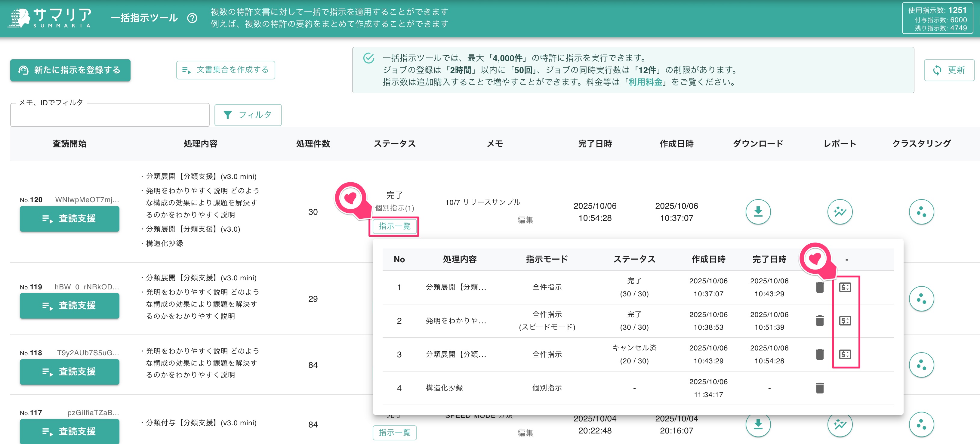Open clustering for job No.119
This screenshot has width=980, height=444.
pos(921,299)
